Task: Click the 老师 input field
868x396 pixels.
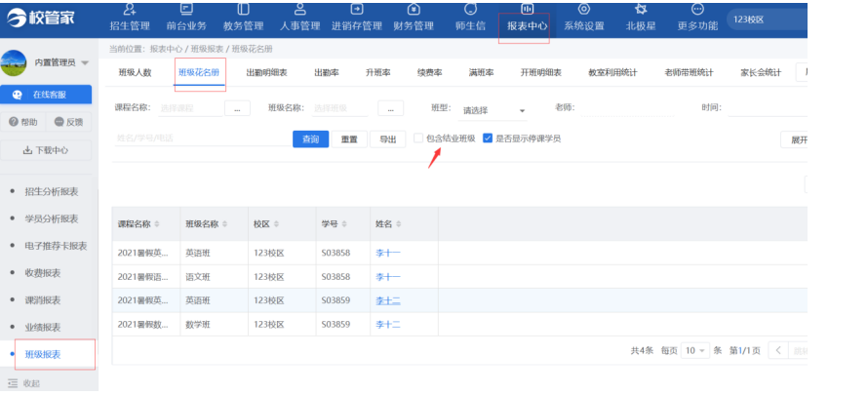Action: coord(627,108)
